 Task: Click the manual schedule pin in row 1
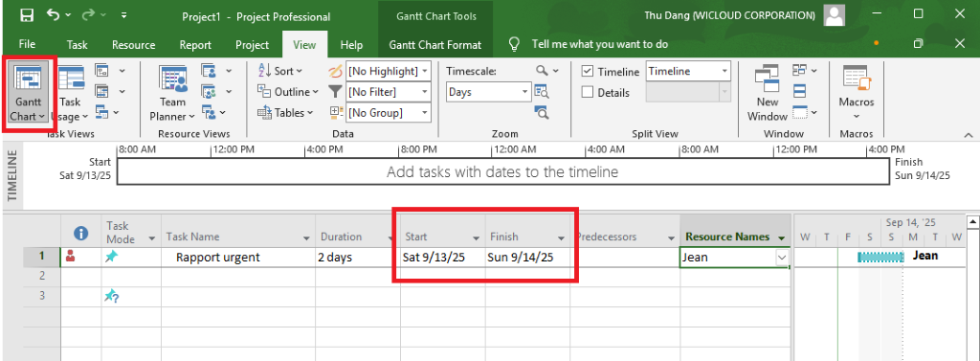coord(111,256)
